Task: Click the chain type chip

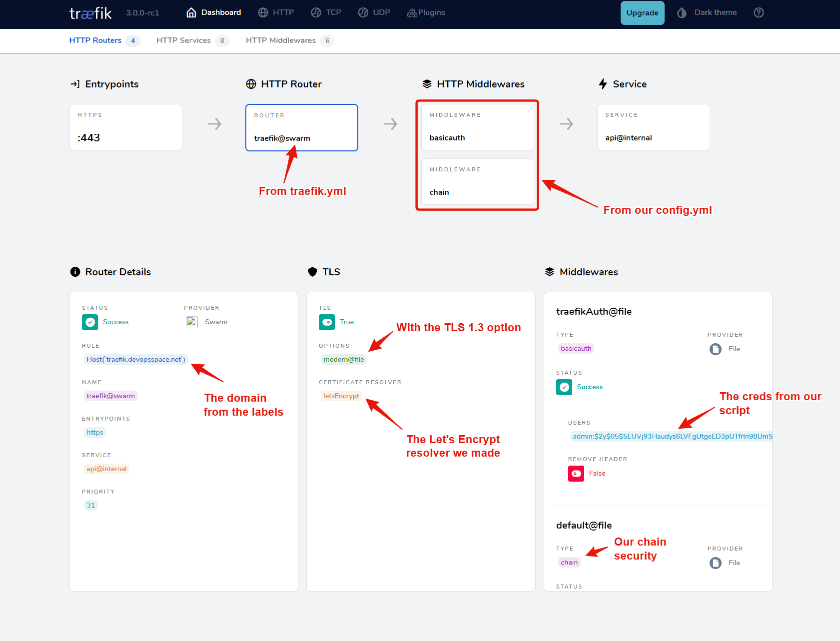Action: [x=569, y=563]
